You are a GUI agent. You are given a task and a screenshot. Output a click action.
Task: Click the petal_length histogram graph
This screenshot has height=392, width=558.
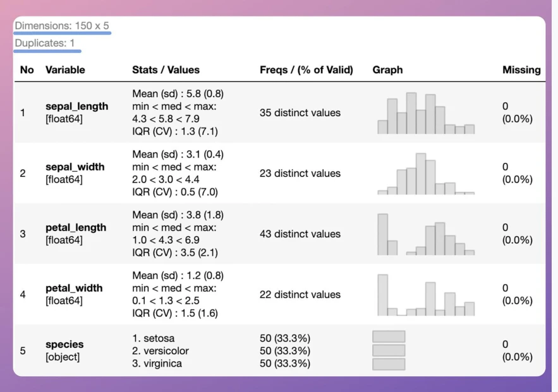(426, 235)
